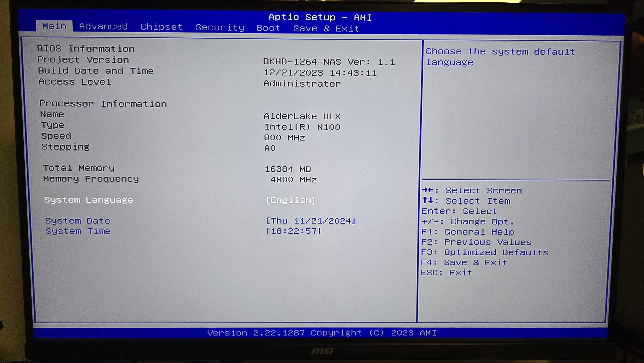Screen dimensions: 644x363
Task: Click the help text about default language
Action: pos(500,57)
